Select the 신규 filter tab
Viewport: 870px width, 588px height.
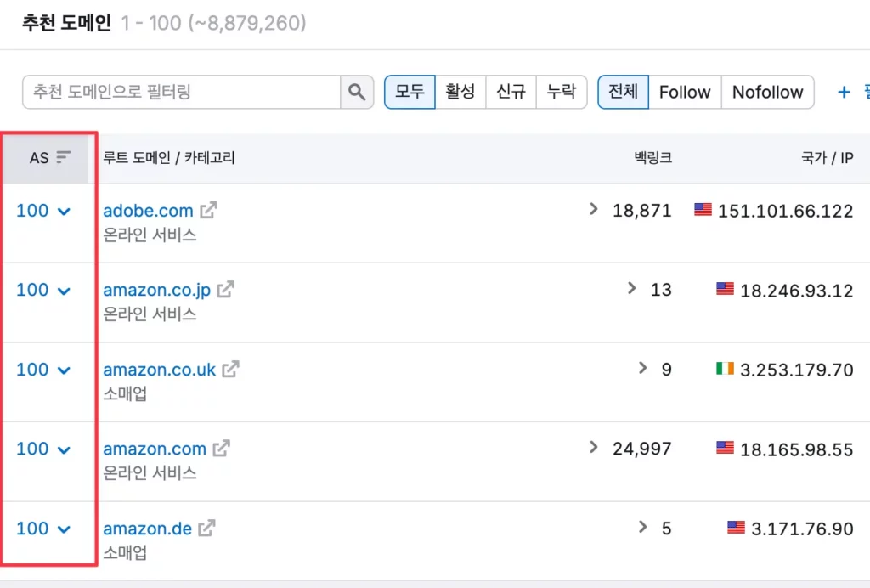click(x=511, y=92)
